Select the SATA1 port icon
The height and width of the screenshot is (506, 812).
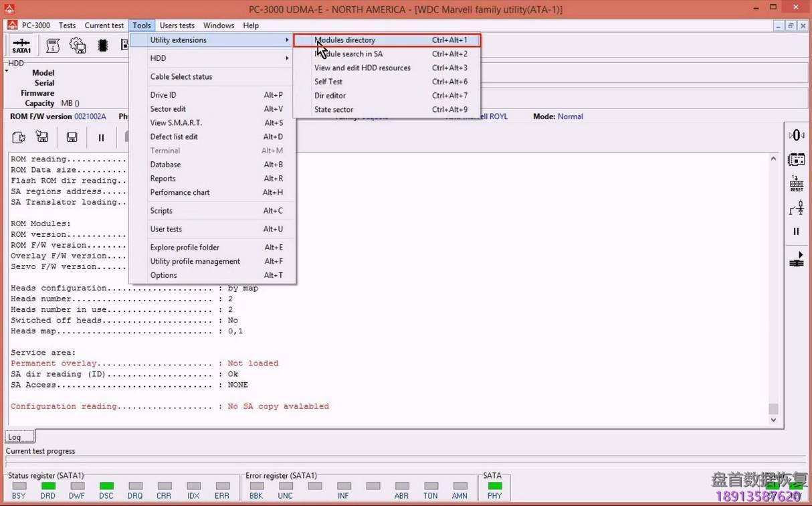[21, 44]
